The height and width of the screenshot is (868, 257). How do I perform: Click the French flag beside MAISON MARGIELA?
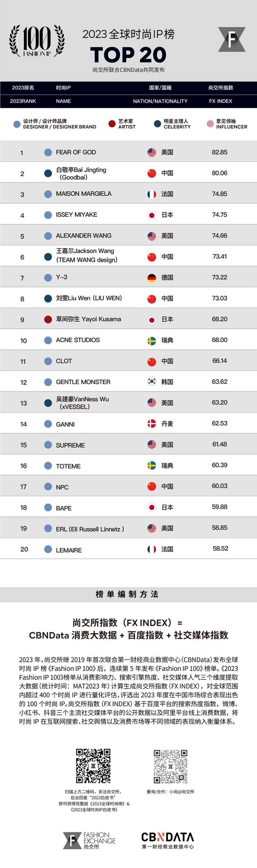coord(152,194)
